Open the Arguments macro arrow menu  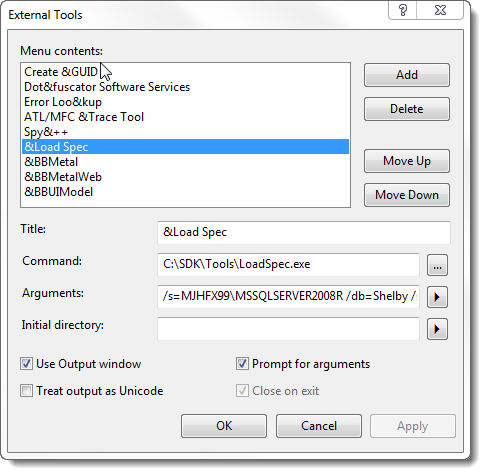coord(437,297)
